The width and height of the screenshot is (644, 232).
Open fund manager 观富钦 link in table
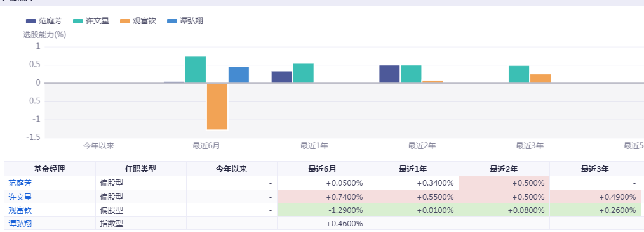coord(20,210)
